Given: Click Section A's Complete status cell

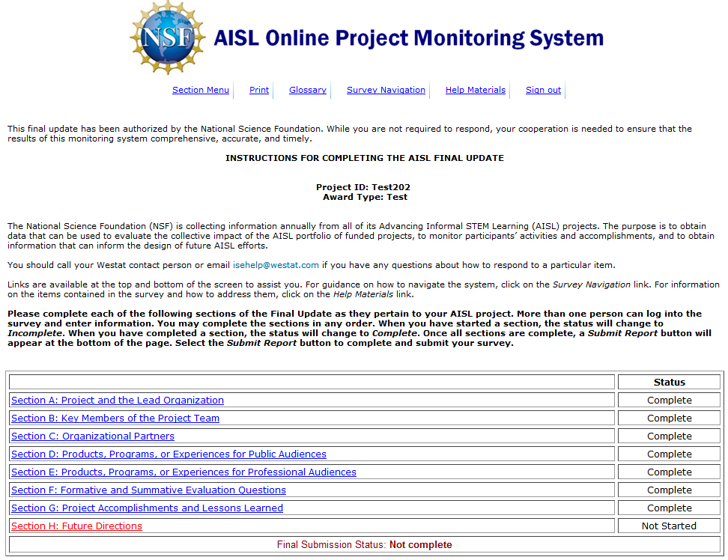Looking at the screenshot, I should point(669,400).
